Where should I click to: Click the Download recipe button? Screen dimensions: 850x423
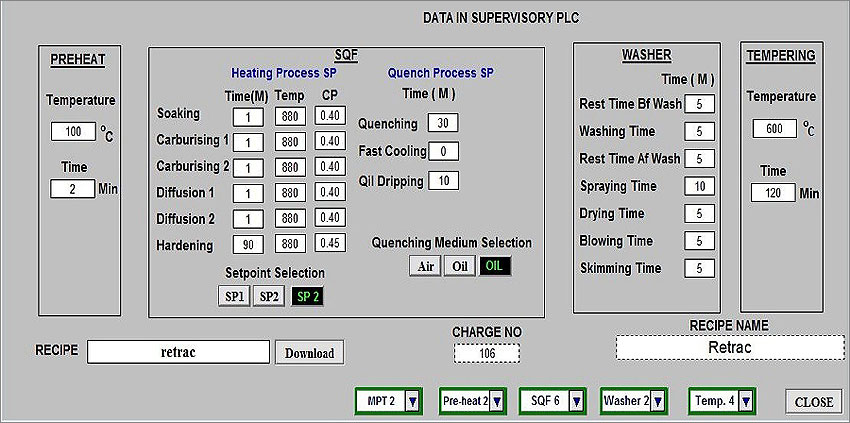coord(309,353)
